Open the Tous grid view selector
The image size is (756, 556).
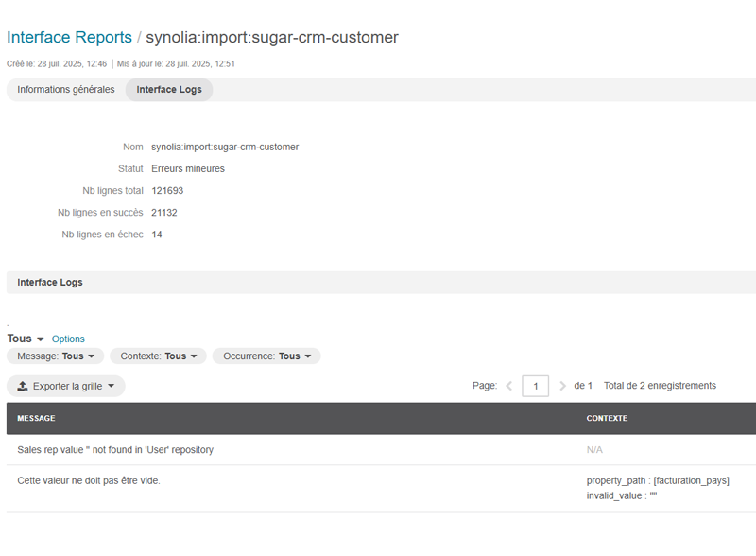coord(26,339)
